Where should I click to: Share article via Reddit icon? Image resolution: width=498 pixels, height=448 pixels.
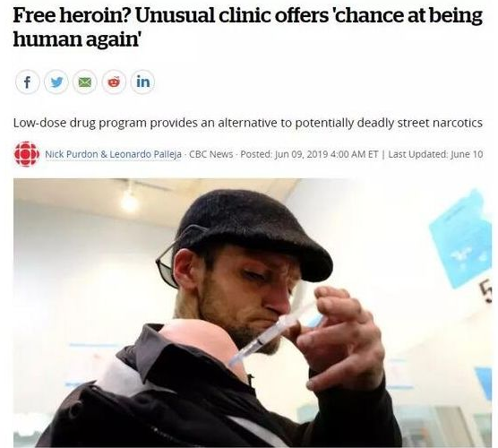pyautogui.click(x=114, y=82)
